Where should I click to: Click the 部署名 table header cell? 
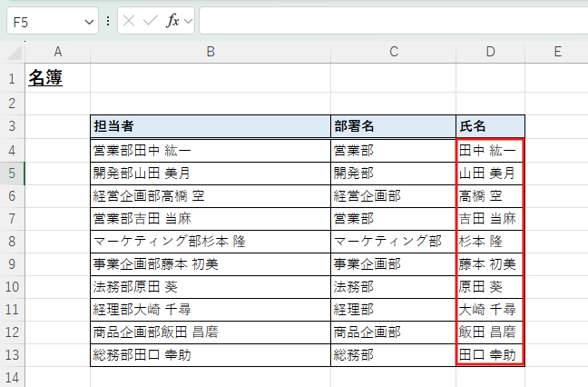393,126
